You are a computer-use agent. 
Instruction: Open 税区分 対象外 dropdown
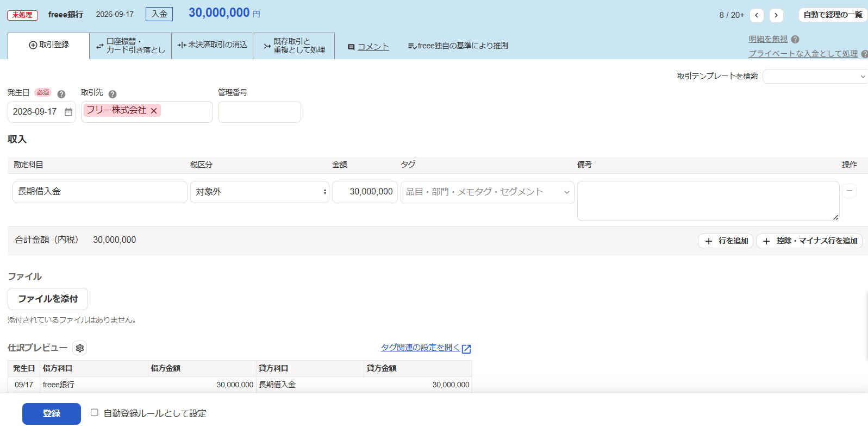pos(260,192)
